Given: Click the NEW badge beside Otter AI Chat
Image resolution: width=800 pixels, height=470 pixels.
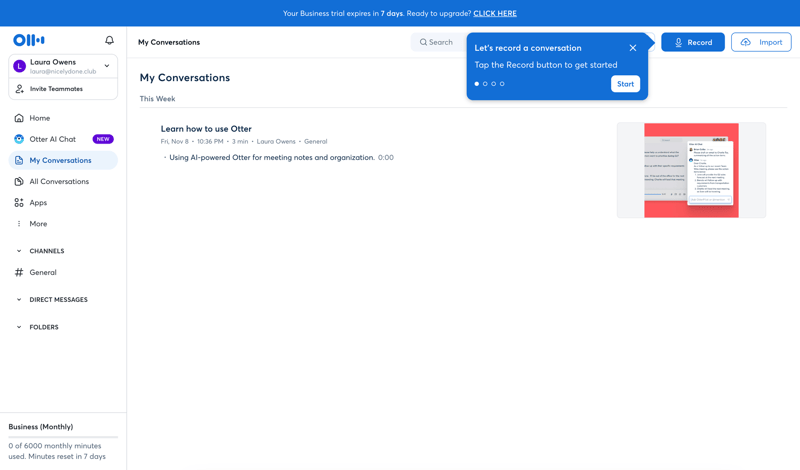Looking at the screenshot, I should 103,139.
